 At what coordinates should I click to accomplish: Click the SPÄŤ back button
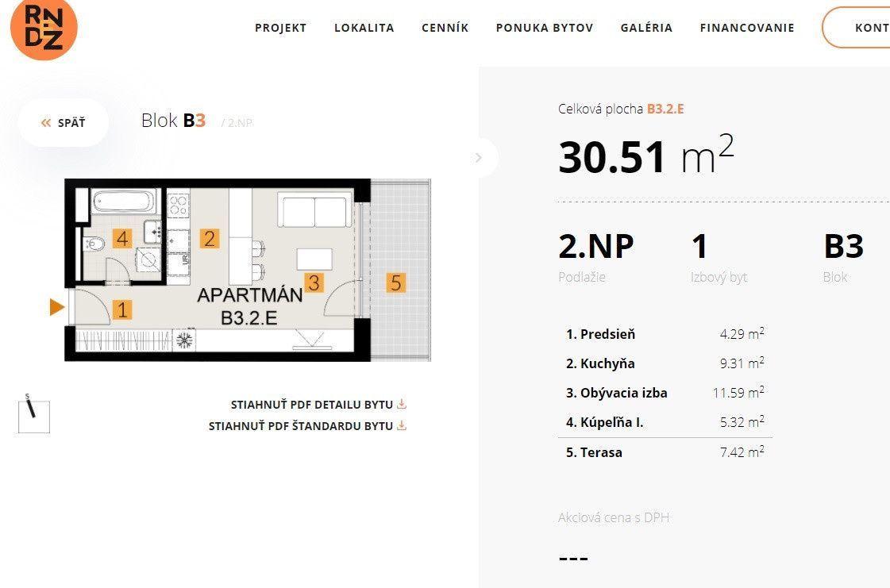coord(64,122)
